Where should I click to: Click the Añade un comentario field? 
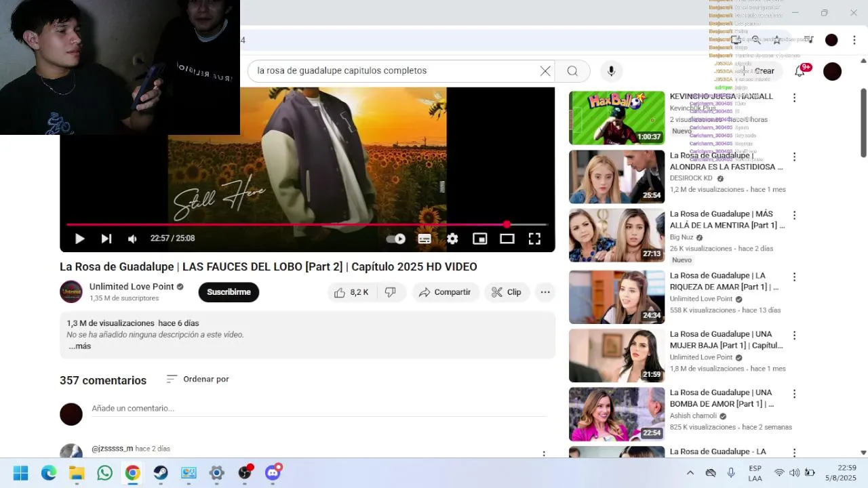(319, 409)
